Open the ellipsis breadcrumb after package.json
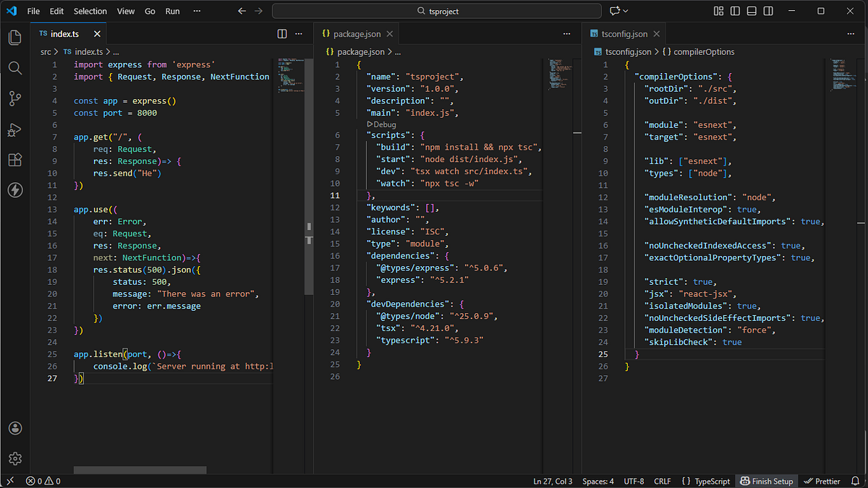The image size is (868, 488). point(397,52)
